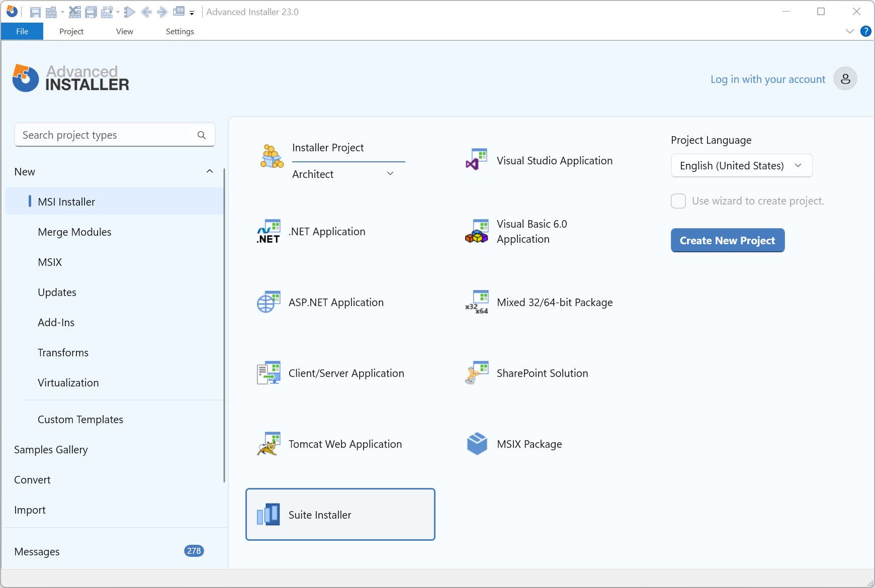Viewport: 875px width, 588px height.
Task: Click Log in with your account link
Action: pos(768,79)
